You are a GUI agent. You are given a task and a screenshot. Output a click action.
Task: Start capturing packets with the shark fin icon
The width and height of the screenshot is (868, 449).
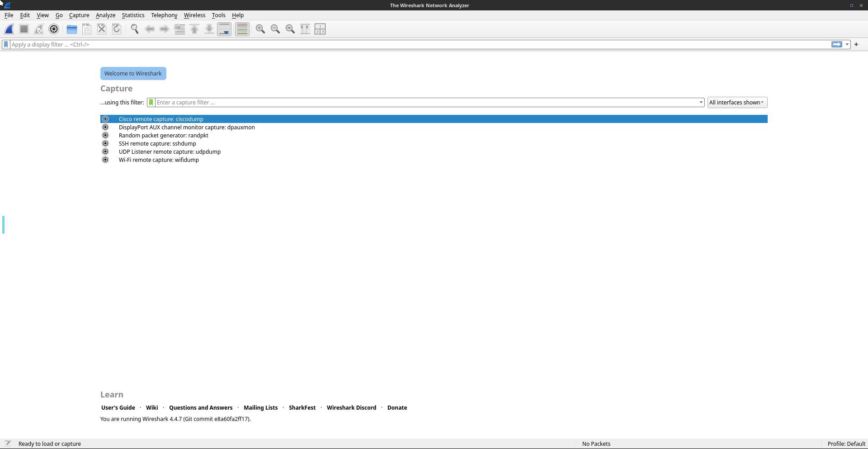coord(9,29)
